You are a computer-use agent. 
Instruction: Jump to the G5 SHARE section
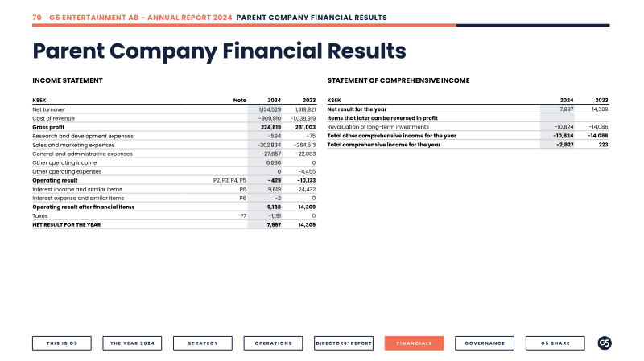[x=555, y=343]
